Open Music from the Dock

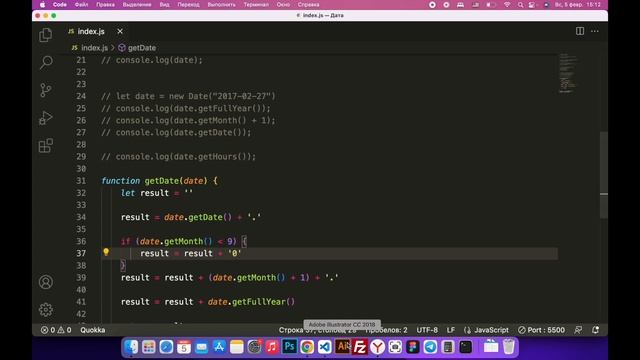click(271, 347)
